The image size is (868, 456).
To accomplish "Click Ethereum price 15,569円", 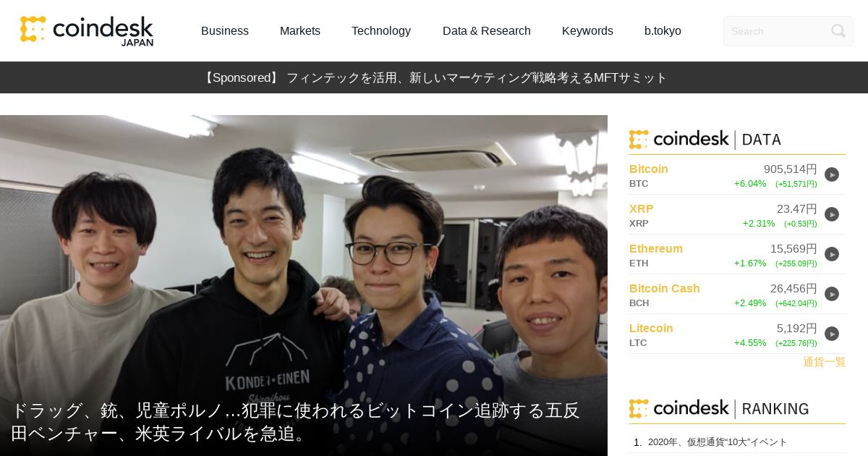I will pos(793,248).
